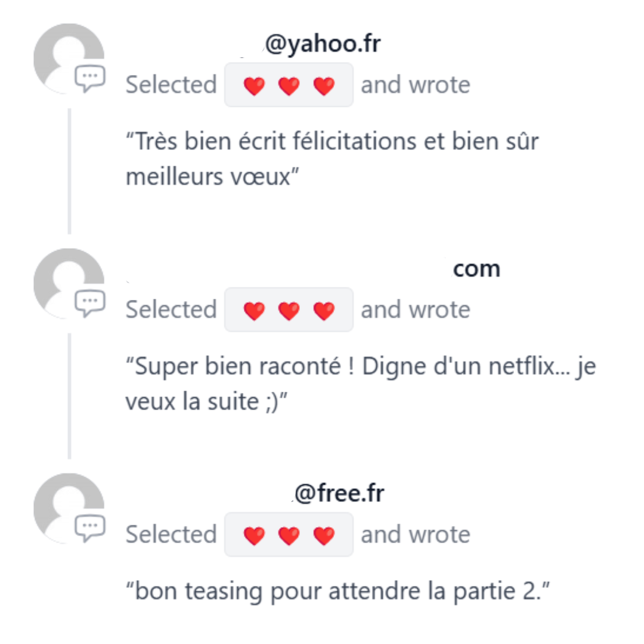
Task: Click first heart in @yahoo.fr rating
Action: (x=254, y=86)
